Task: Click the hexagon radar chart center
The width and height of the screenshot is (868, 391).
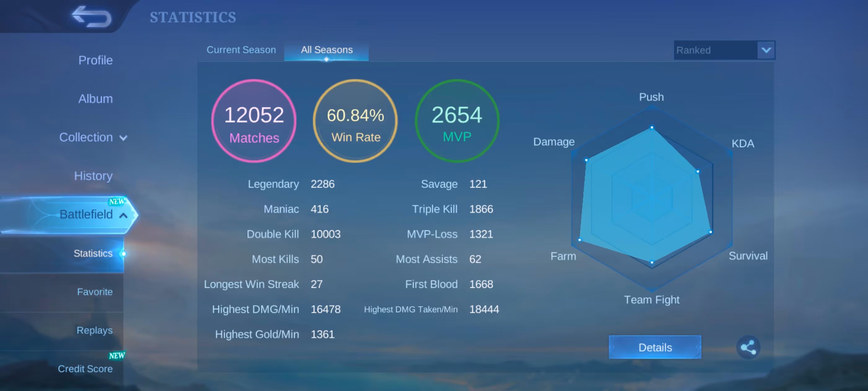Action: click(652, 199)
